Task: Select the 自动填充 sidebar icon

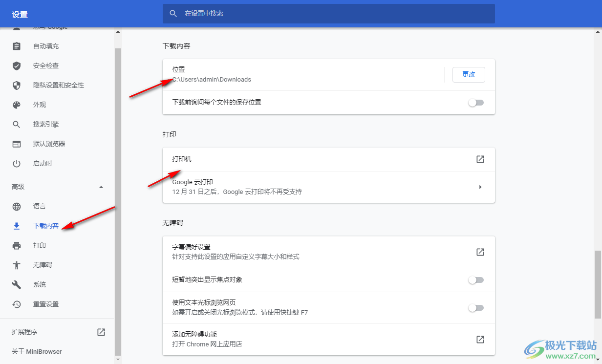Action: click(17, 46)
